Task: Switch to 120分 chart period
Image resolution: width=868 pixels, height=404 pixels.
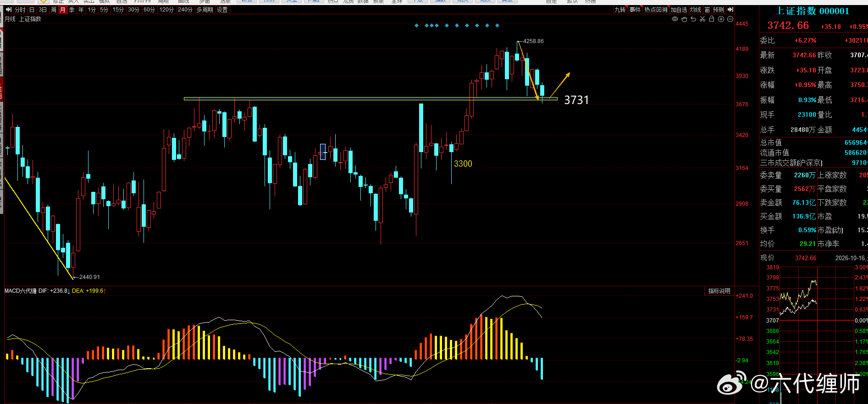Action: pyautogui.click(x=166, y=10)
